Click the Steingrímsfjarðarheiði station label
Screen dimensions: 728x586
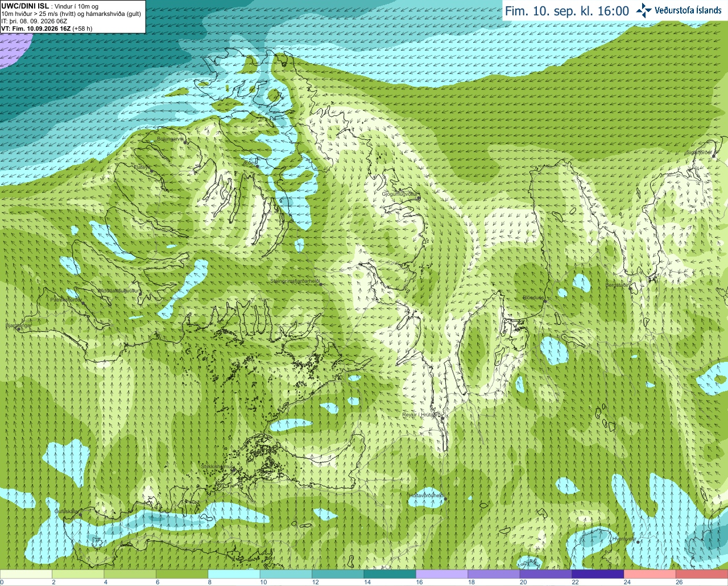[x=295, y=281]
